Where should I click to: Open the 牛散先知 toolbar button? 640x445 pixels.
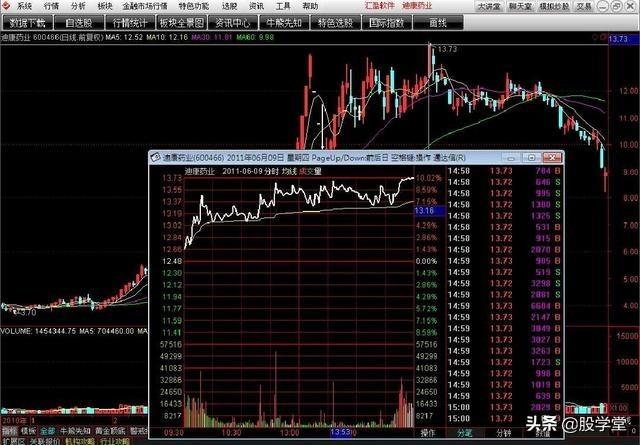point(284,20)
